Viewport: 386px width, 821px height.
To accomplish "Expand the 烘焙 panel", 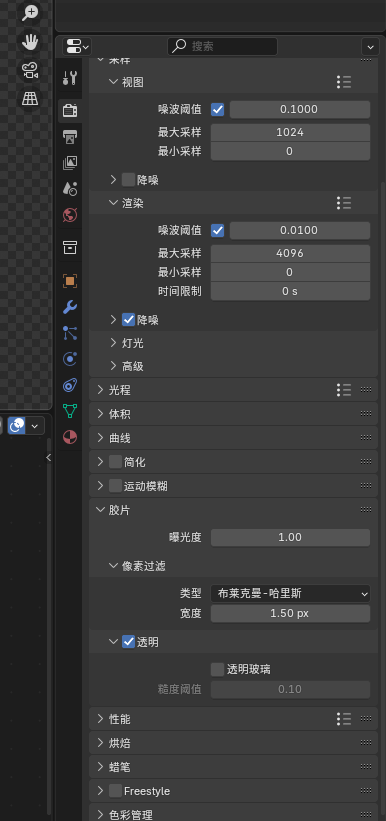I will click(x=101, y=743).
